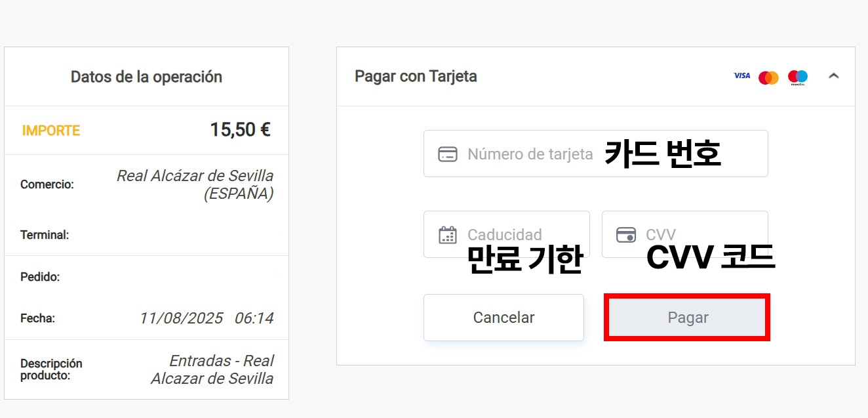Viewport: 868px width, 418px height.
Task: Click the calendar icon in Caducidad field
Action: point(448,234)
